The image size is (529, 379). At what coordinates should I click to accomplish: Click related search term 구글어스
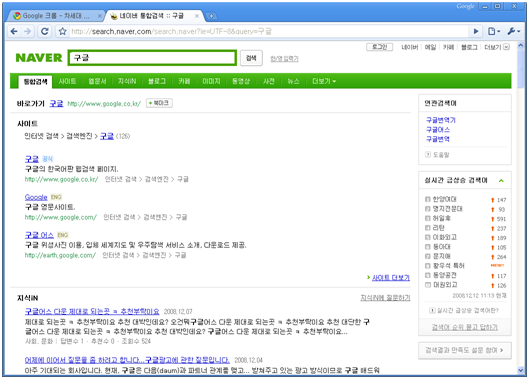click(x=438, y=130)
